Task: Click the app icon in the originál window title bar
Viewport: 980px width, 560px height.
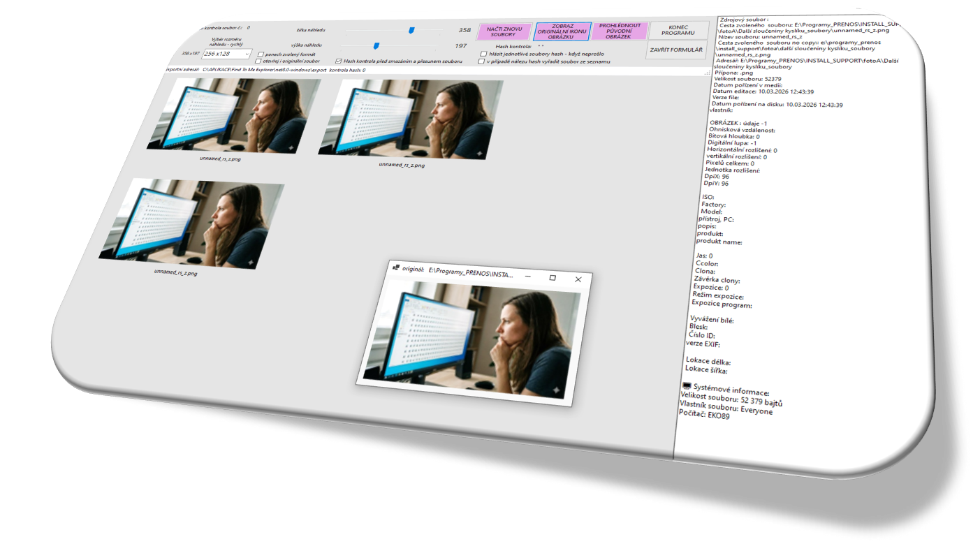Action: tap(395, 267)
